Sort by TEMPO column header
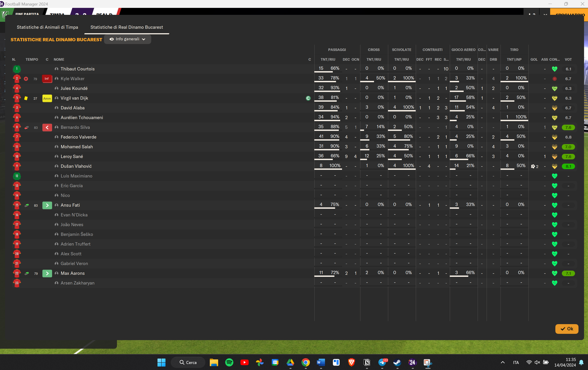The image size is (588, 370). (32, 59)
